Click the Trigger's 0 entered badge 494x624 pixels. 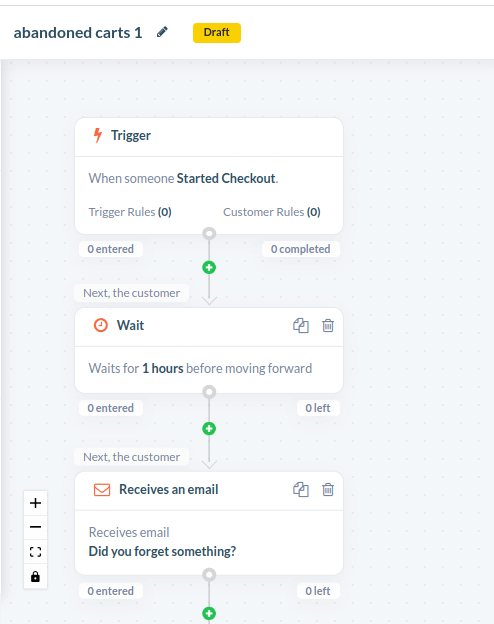pyautogui.click(x=111, y=249)
